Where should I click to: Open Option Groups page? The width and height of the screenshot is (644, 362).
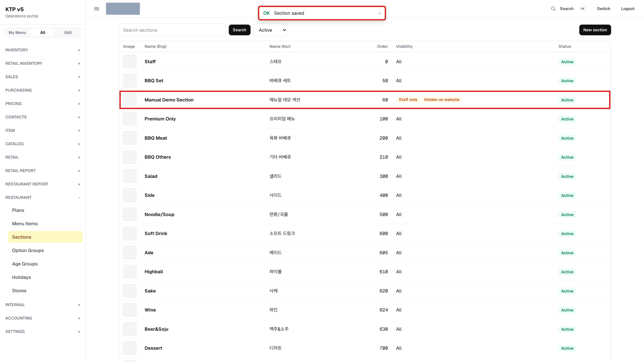[45, 250]
